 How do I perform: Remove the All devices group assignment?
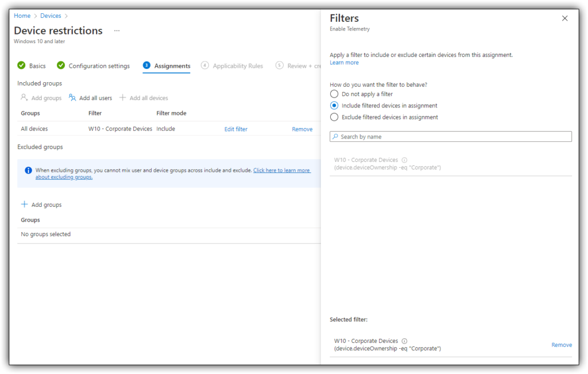[x=302, y=129]
